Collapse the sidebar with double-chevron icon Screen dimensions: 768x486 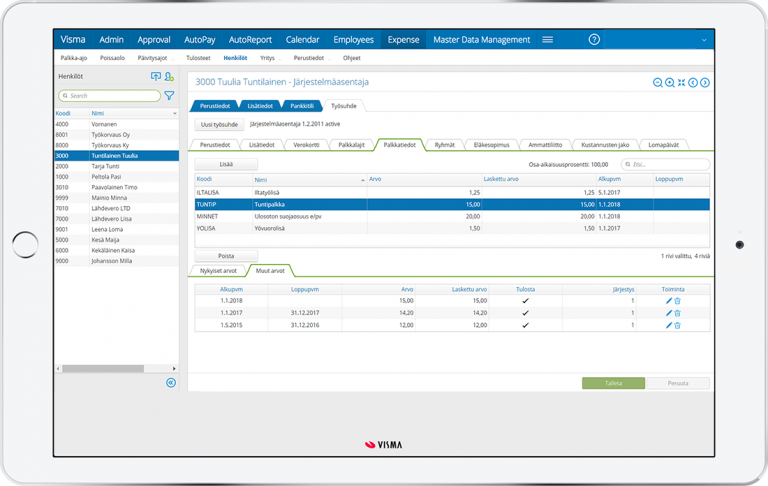coord(171,383)
